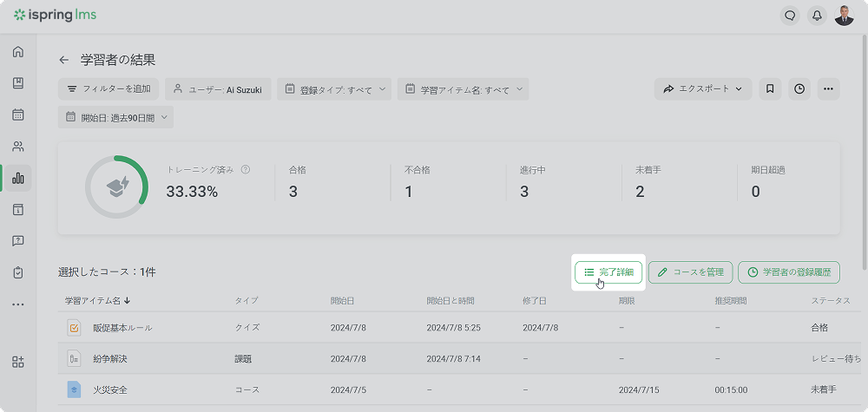The height and width of the screenshot is (412, 868).
Task: Click the bookmark icon near Export
Action: click(x=769, y=88)
